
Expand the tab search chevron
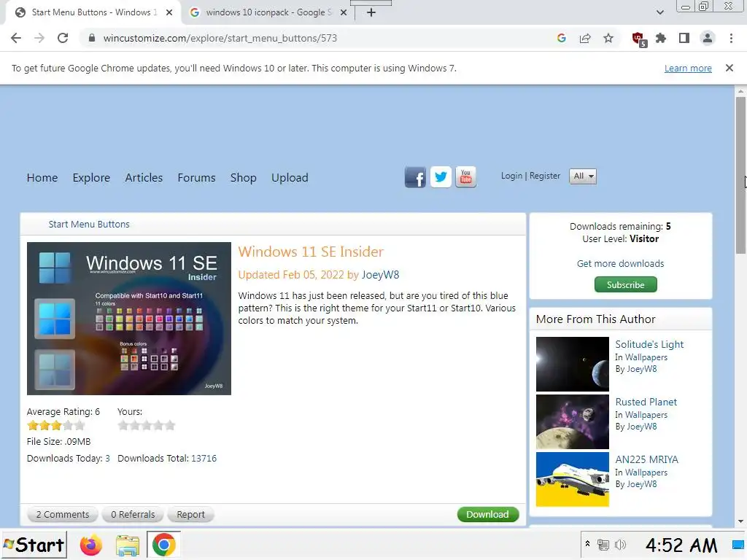point(659,12)
